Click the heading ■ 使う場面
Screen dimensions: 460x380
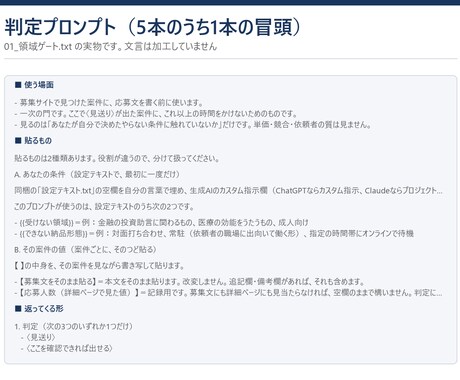pyautogui.click(x=34, y=85)
